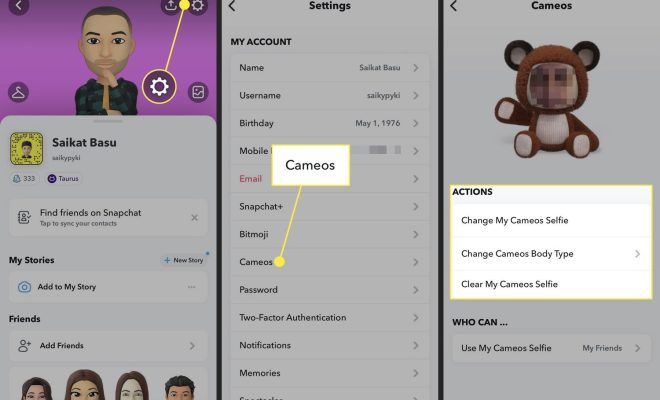
Task: Open the Bitmoji background image icon
Action: (198, 92)
